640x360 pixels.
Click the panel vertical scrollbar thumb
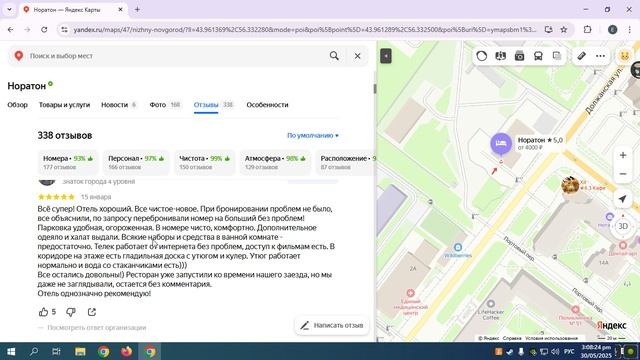coord(375,89)
